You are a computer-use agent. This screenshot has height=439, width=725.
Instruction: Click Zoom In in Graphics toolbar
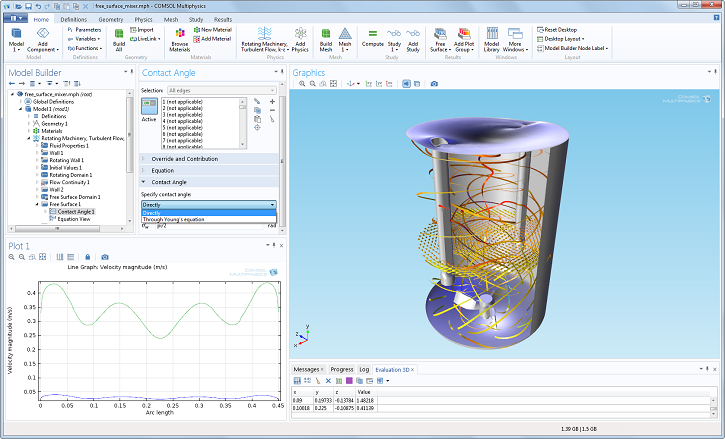(x=302, y=84)
